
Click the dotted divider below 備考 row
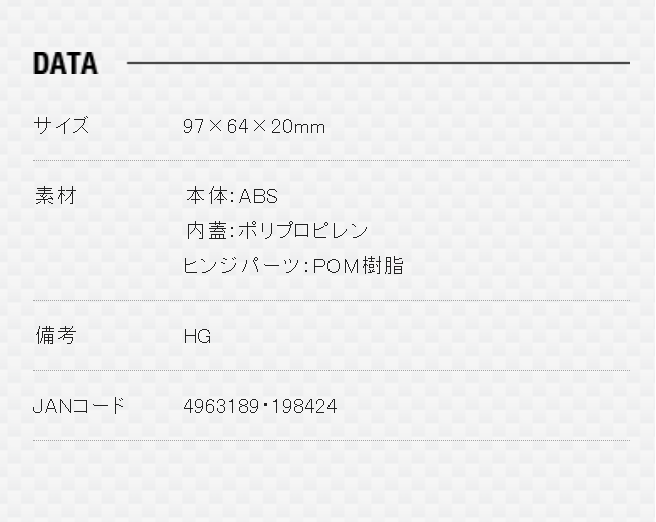331,370
